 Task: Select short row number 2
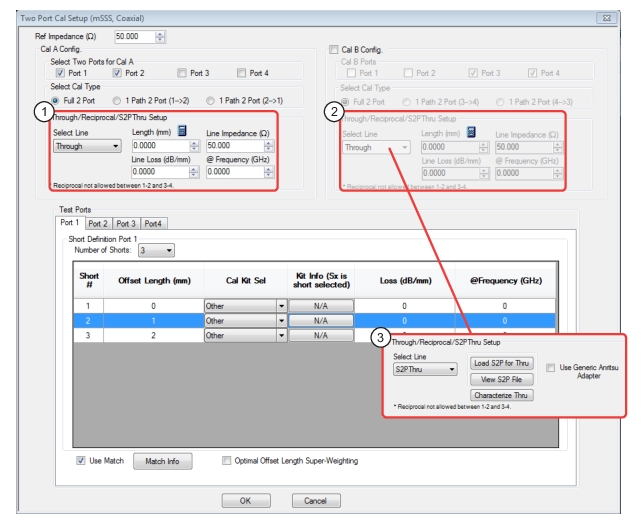(88, 321)
